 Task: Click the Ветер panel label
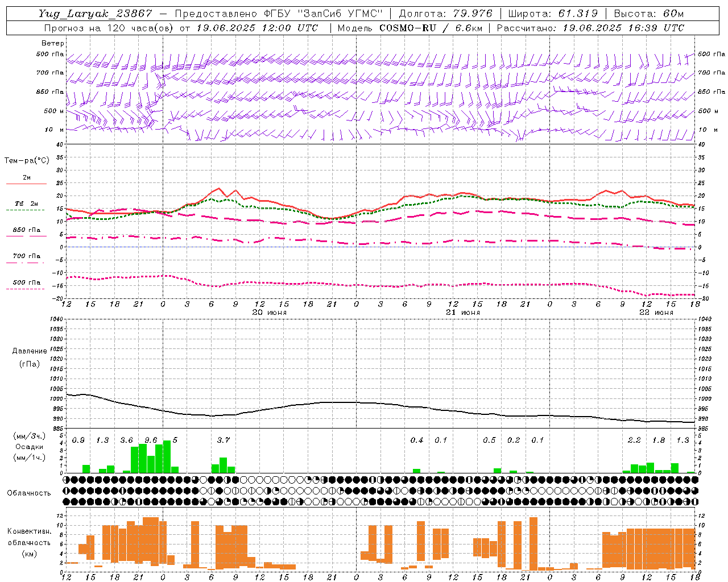tap(53, 43)
